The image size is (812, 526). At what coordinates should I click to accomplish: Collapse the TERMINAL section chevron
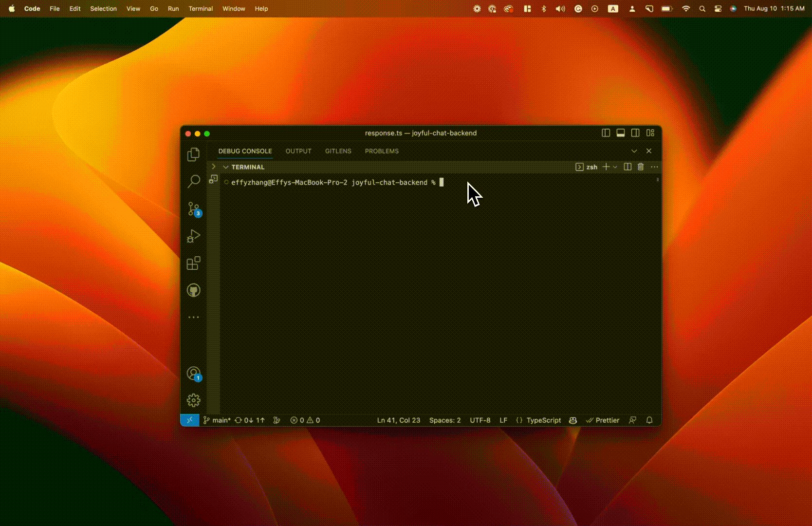tap(225, 167)
